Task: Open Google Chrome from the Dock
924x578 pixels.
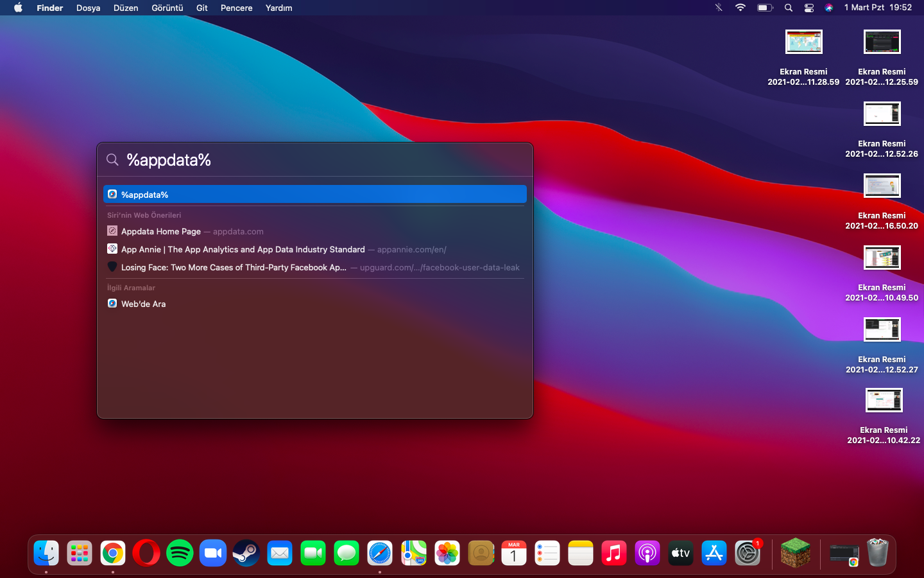Action: click(x=113, y=553)
